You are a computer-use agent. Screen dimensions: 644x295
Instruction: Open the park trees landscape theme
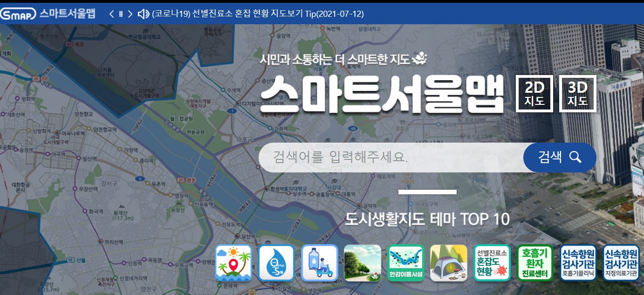363,263
